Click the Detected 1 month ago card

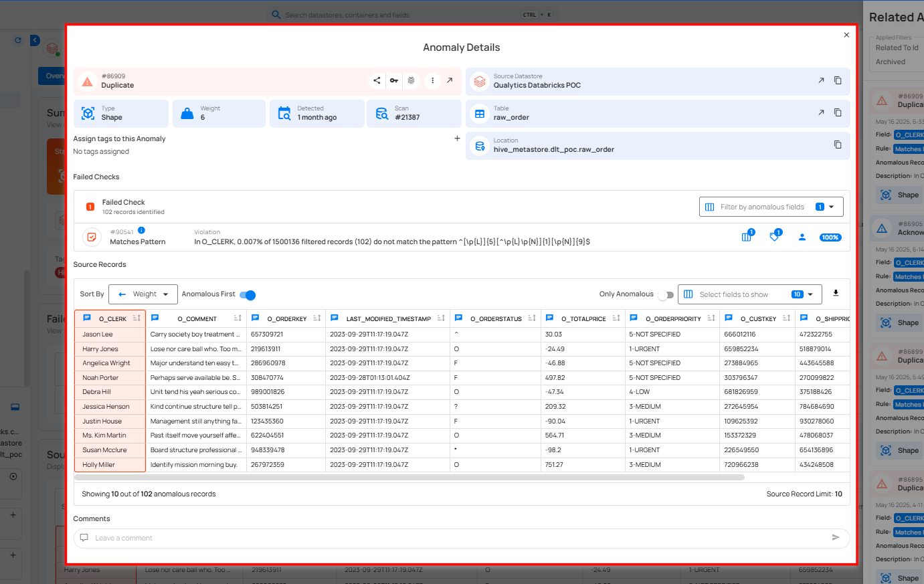[x=317, y=113]
